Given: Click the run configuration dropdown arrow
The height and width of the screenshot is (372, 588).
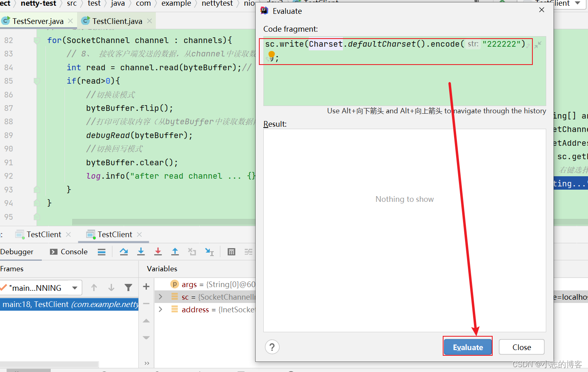Looking at the screenshot, I should pyautogui.click(x=577, y=3).
